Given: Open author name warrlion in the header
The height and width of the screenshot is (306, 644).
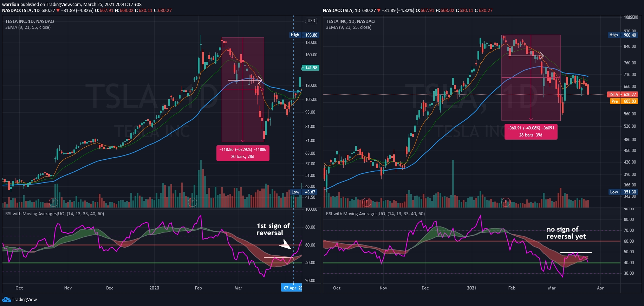Looking at the screenshot, I should coord(11,5).
